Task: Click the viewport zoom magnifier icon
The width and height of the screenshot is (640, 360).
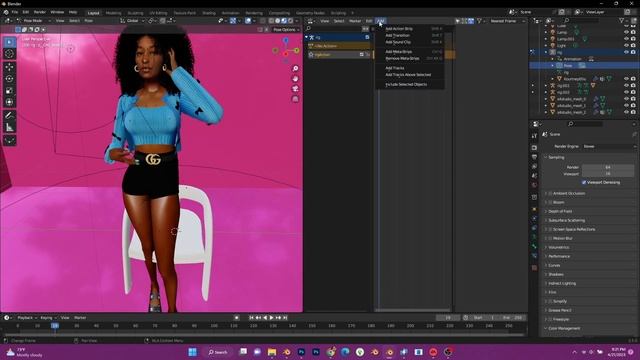Action: (x=295, y=68)
